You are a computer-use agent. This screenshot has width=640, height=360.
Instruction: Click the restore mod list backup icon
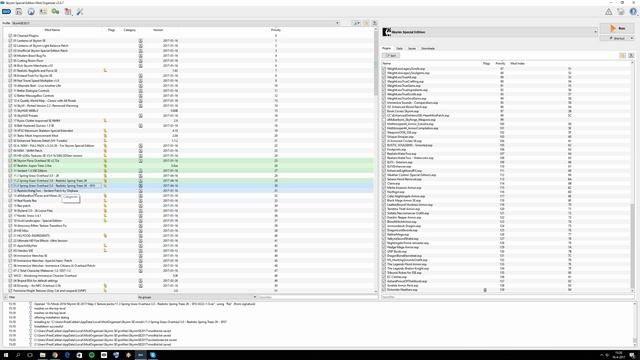click(374, 23)
